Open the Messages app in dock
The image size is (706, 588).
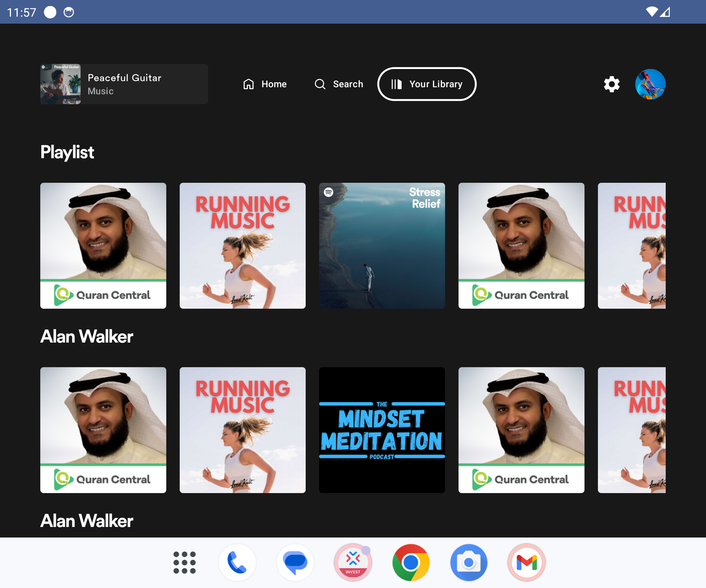point(295,562)
